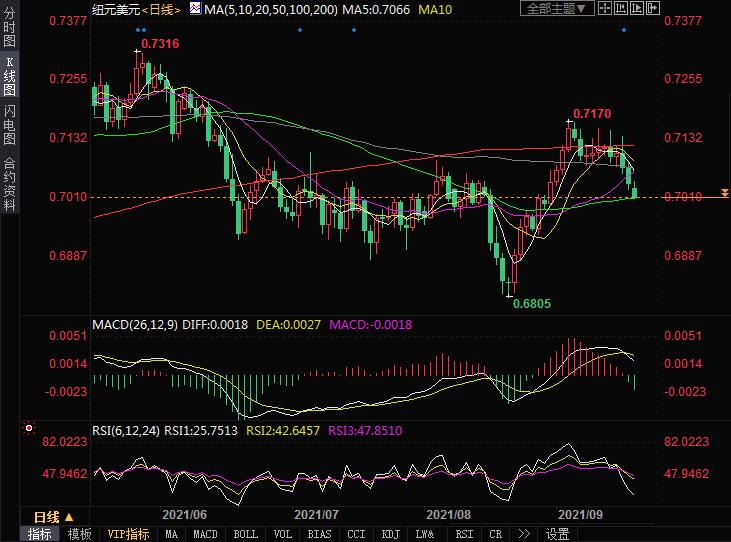Click the blue event marker above 0.7316 peak
The width and height of the screenshot is (731, 542).
point(140,30)
